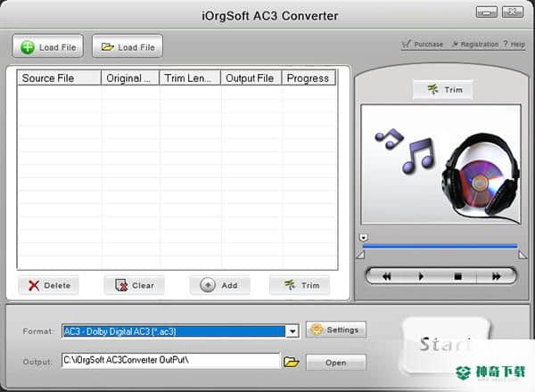This screenshot has width=535, height=392.
Task: Close the iOrgSoft AC3 Converter window
Action: coord(513,12)
